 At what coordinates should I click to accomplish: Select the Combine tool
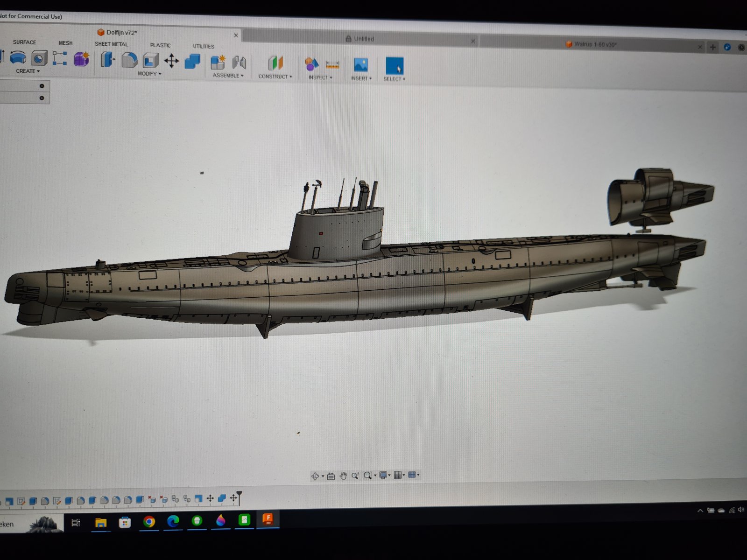[x=192, y=62]
